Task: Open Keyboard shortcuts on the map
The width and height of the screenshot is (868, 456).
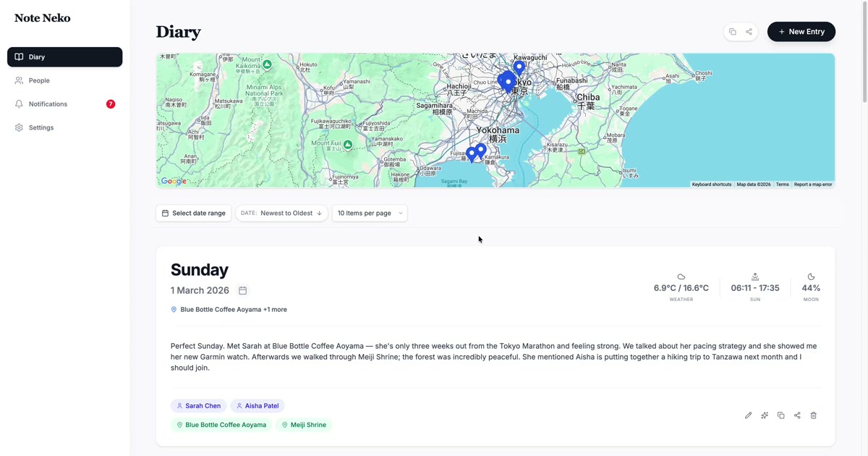Action: click(x=712, y=185)
